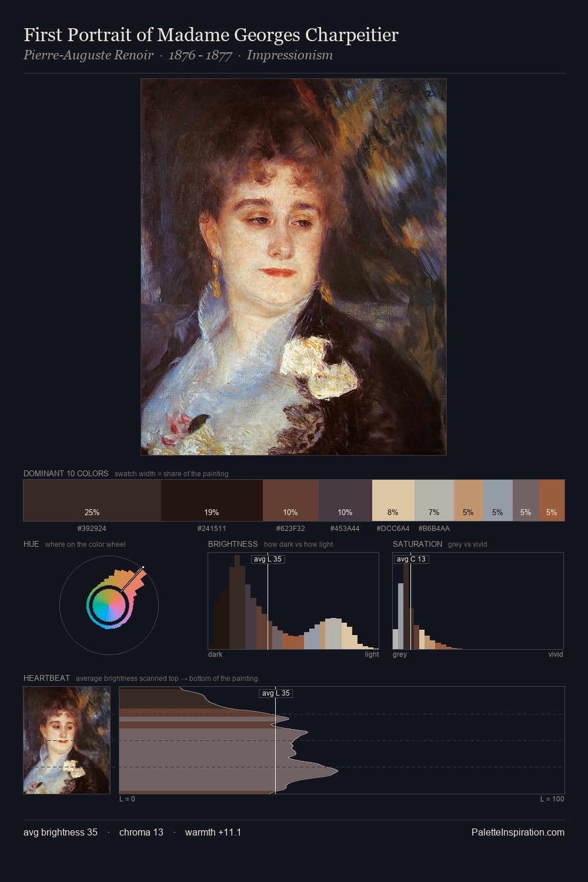
Task: Click 'swatch width = share of the painting' caption
Action: coord(172,474)
